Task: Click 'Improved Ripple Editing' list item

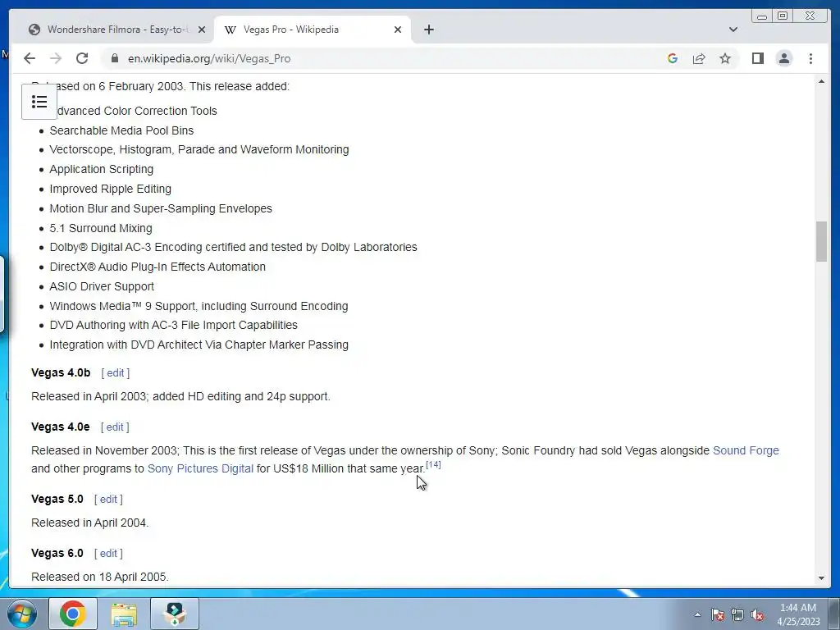Action: 111,189
